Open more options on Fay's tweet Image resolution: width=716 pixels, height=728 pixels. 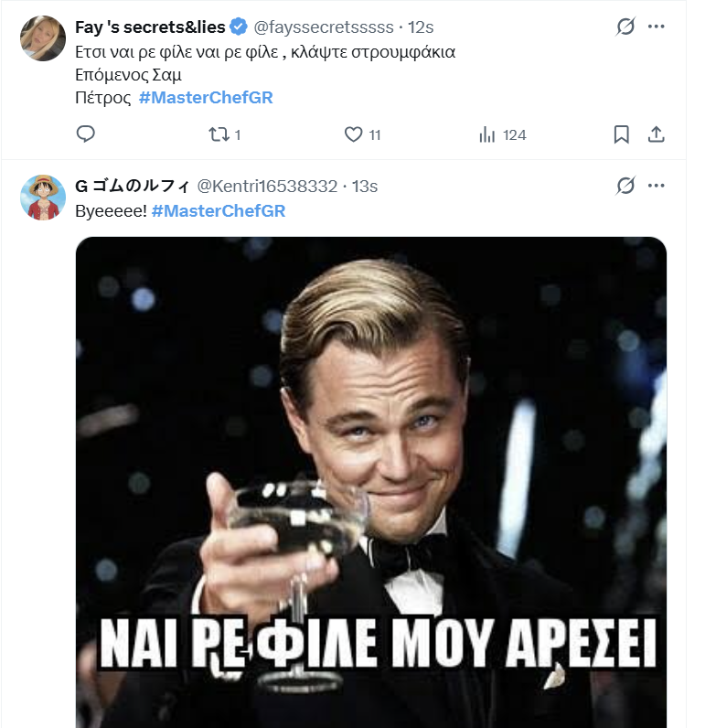pos(656,27)
